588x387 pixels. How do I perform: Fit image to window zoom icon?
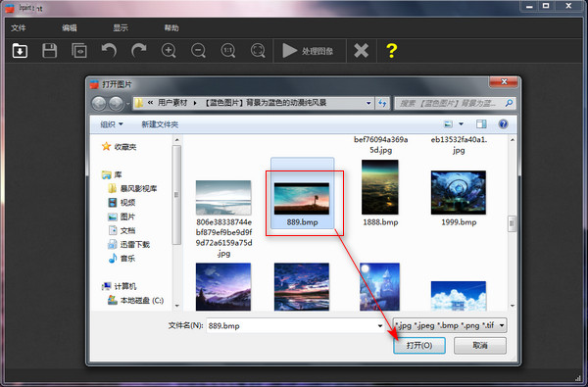258,50
